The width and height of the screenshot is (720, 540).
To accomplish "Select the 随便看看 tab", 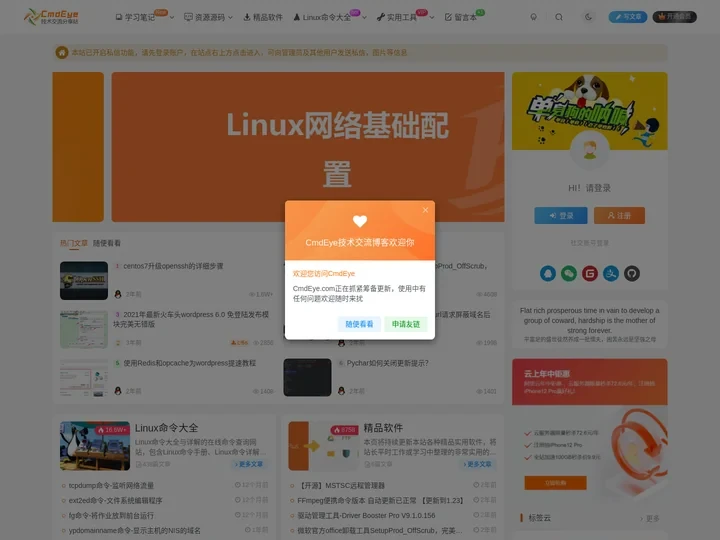I will click(x=107, y=243).
